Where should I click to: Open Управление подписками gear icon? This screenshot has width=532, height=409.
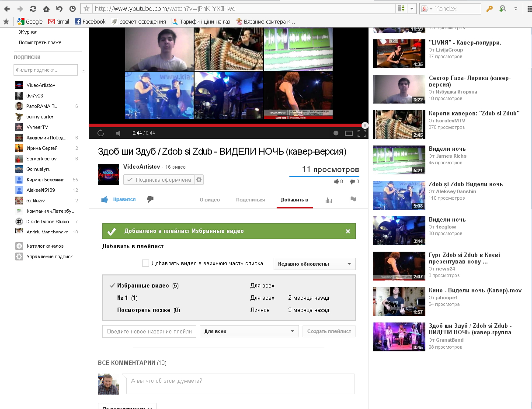pyautogui.click(x=19, y=256)
